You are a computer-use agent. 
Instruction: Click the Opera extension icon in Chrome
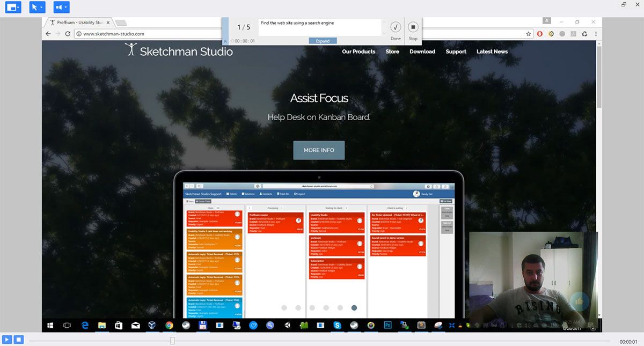click(540, 33)
